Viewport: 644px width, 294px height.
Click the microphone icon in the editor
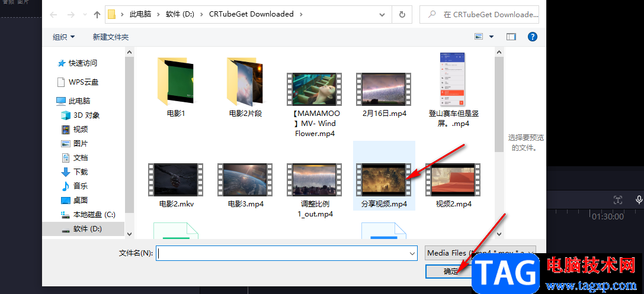point(639,200)
